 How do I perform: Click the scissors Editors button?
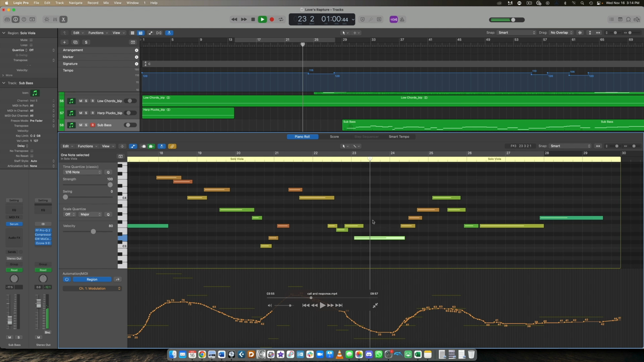63,19
